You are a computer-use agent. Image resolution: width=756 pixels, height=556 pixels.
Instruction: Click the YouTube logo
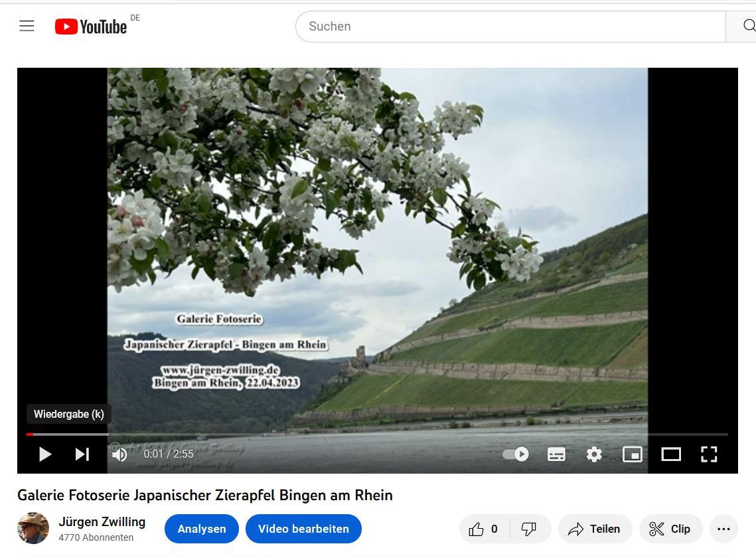click(x=91, y=27)
